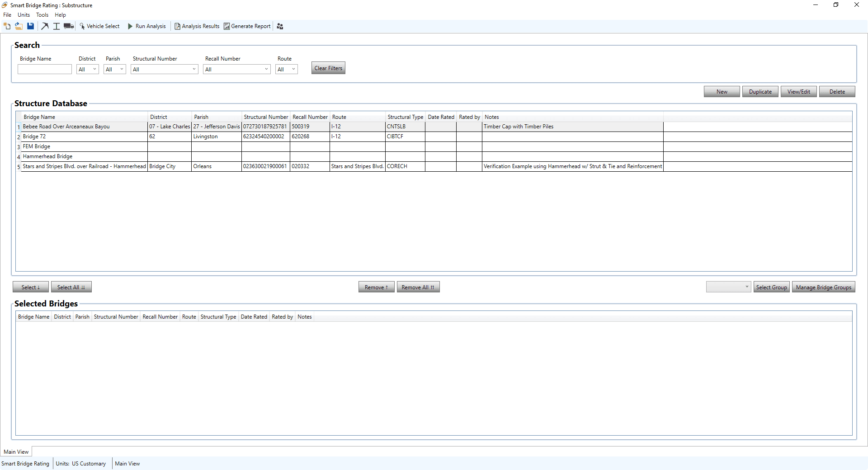Open the Units menu
This screenshot has height=470, width=868.
pos(24,15)
